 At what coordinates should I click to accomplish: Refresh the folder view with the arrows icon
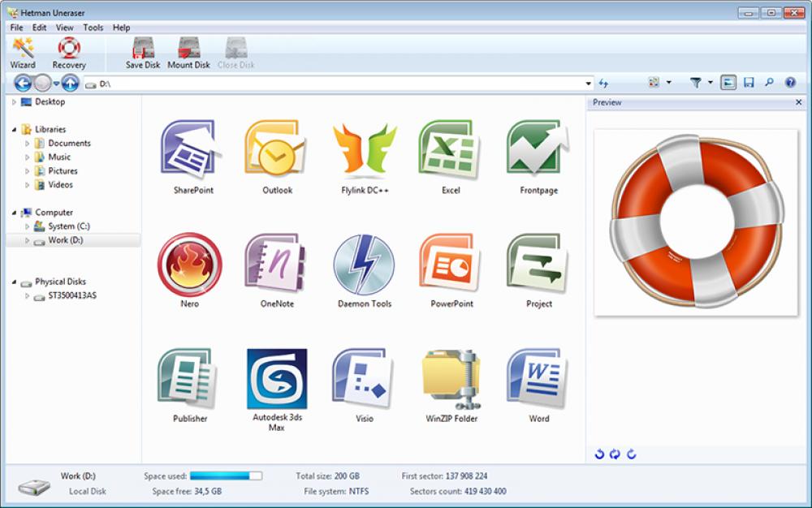tap(605, 82)
